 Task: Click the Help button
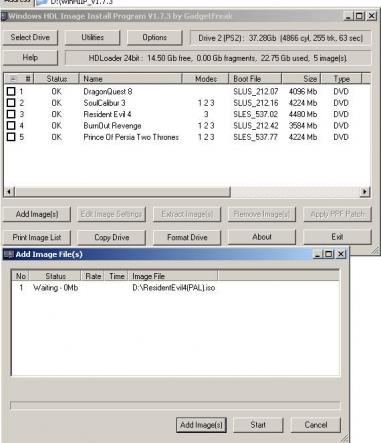[x=30, y=58]
